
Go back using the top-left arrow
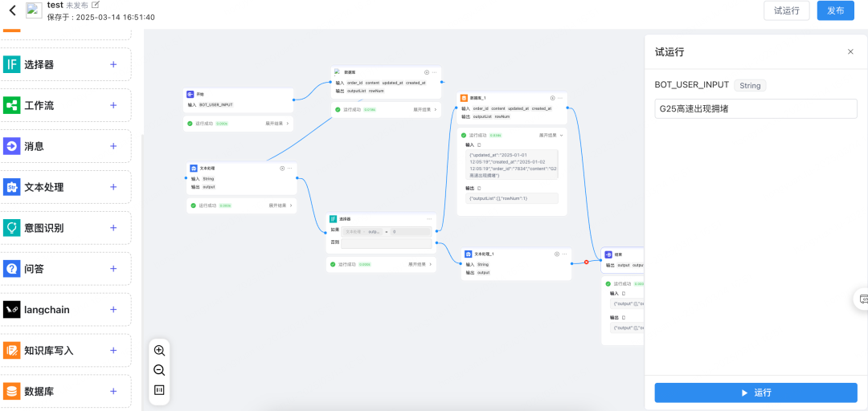(13, 10)
